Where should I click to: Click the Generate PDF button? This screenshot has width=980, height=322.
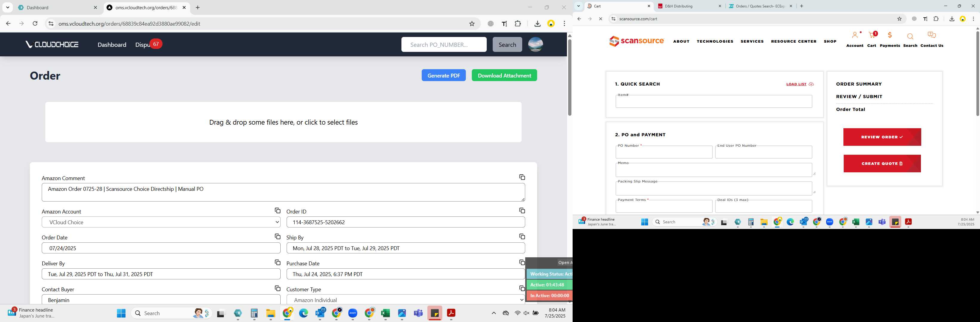point(443,75)
